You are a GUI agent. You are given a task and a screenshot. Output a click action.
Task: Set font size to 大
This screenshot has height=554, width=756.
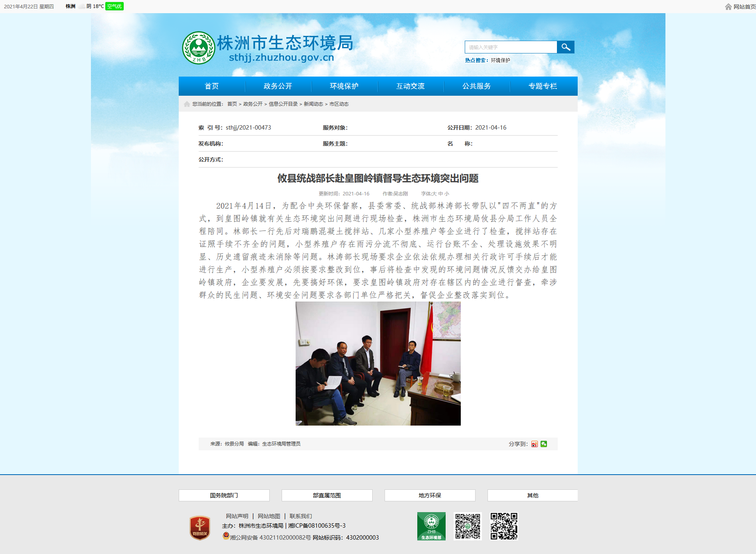[434, 194]
